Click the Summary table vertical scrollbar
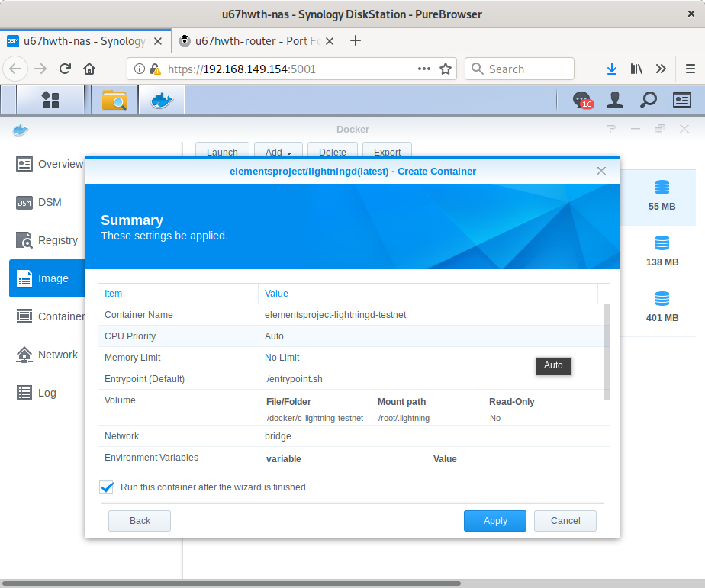The height and width of the screenshot is (588, 705). click(607, 352)
